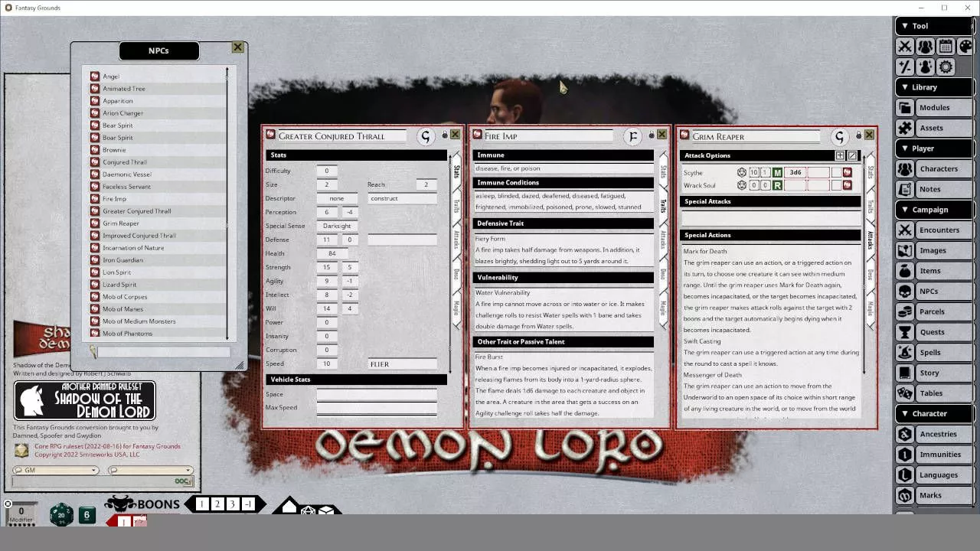Toggle lock on Greater Conjured Thrall sheet

445,135
